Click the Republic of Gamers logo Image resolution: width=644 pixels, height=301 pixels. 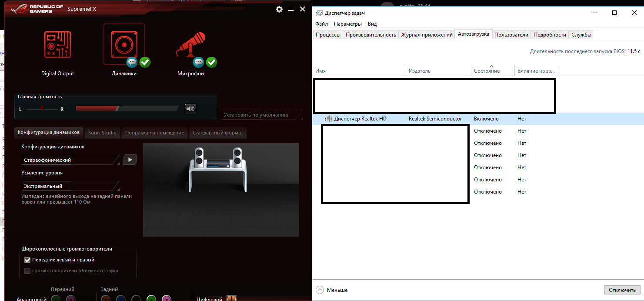tap(36, 9)
